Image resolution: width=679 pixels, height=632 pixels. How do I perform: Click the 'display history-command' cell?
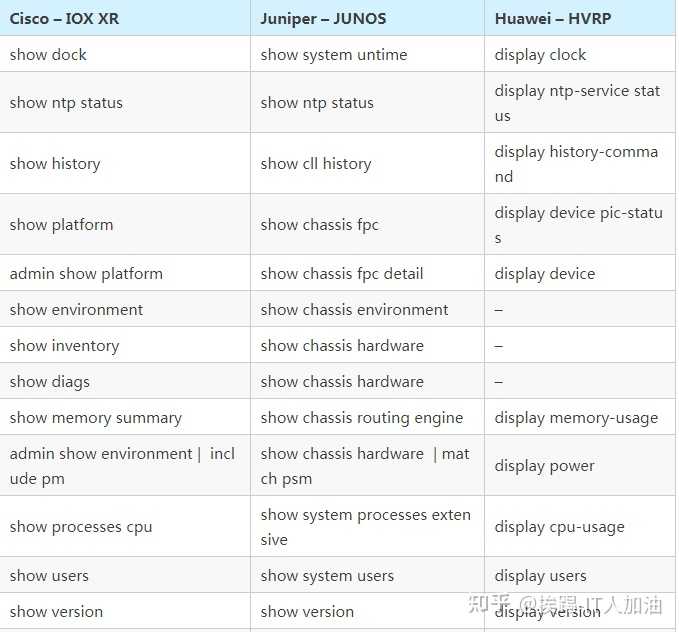pos(580,164)
